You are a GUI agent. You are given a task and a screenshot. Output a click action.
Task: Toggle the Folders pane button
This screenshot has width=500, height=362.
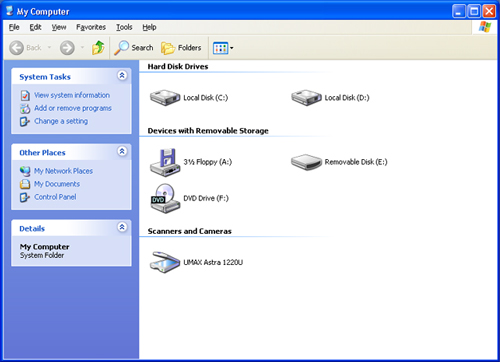181,48
